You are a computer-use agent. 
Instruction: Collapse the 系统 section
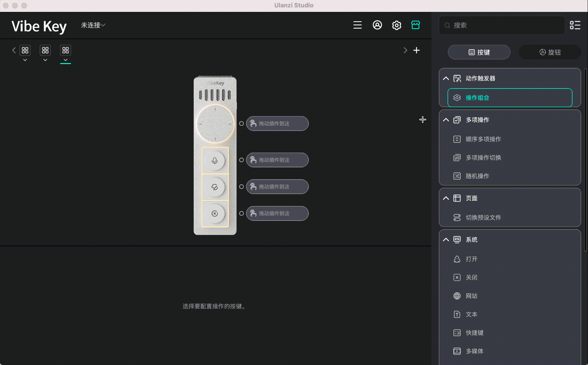click(x=446, y=239)
